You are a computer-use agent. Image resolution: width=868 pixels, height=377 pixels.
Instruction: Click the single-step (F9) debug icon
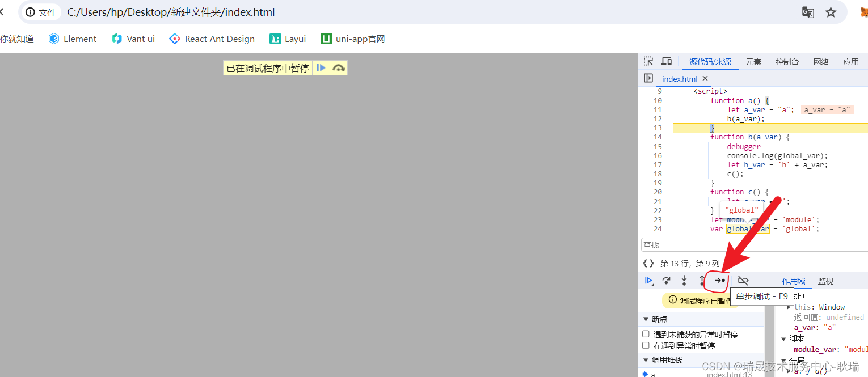pyautogui.click(x=719, y=281)
